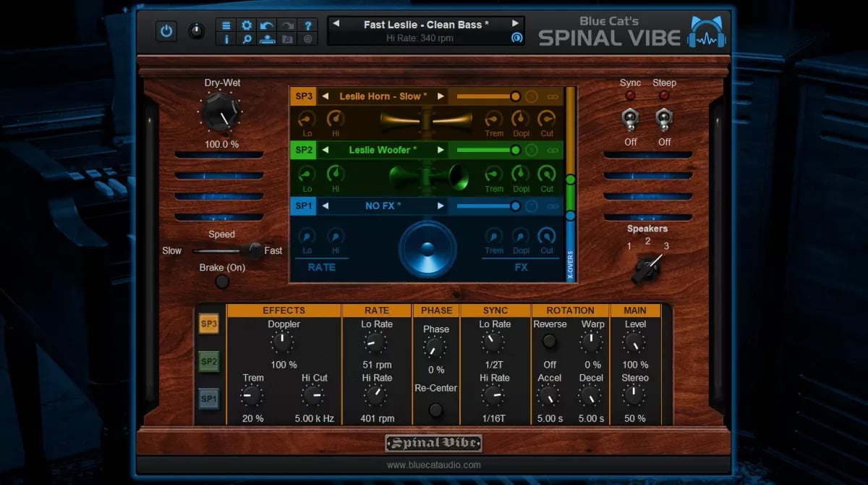Click the SP3 level slider

(488, 96)
